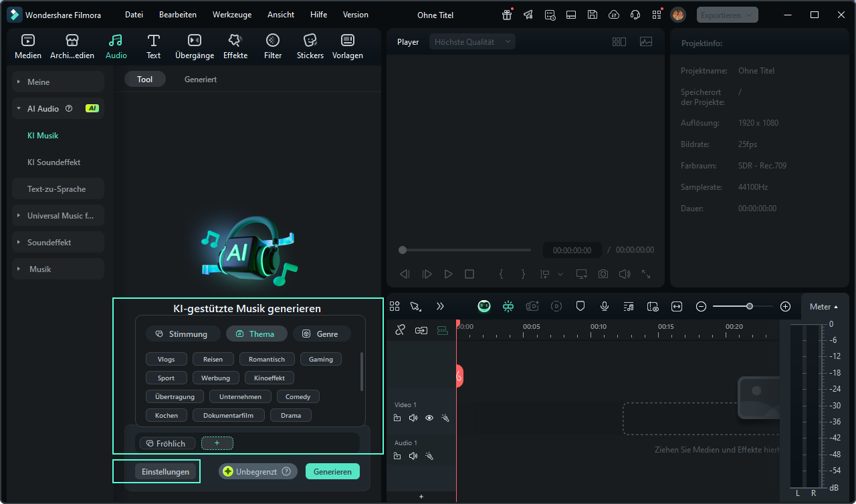The width and height of the screenshot is (856, 504).
Task: Click the save disk icon in title bar
Action: coord(593,15)
